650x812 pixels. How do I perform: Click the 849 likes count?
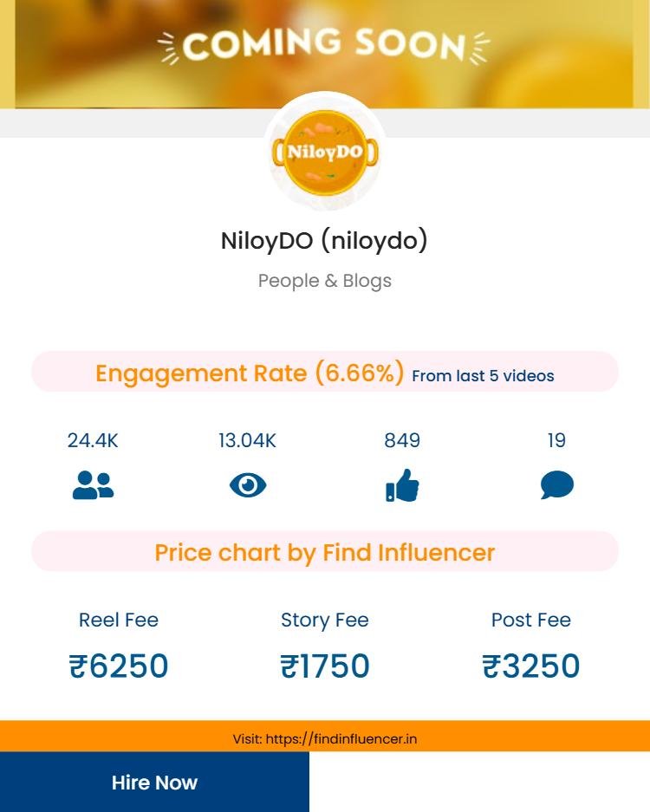click(402, 440)
